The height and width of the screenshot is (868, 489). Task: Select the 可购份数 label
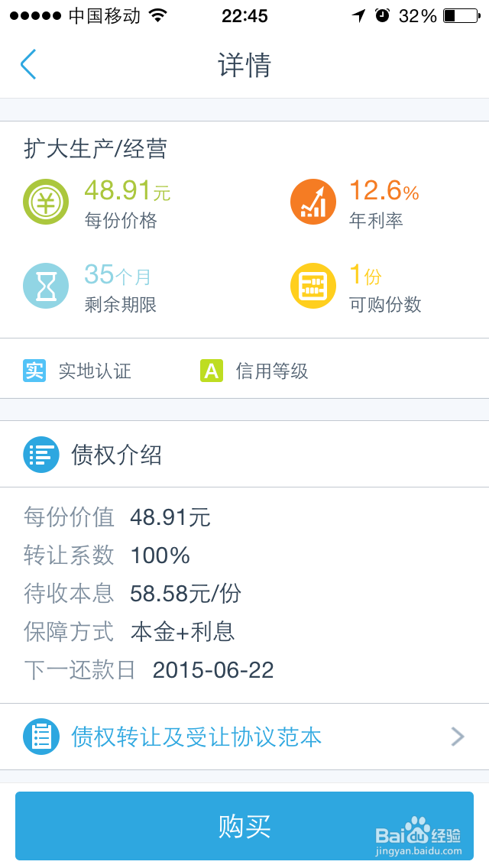coord(385,304)
